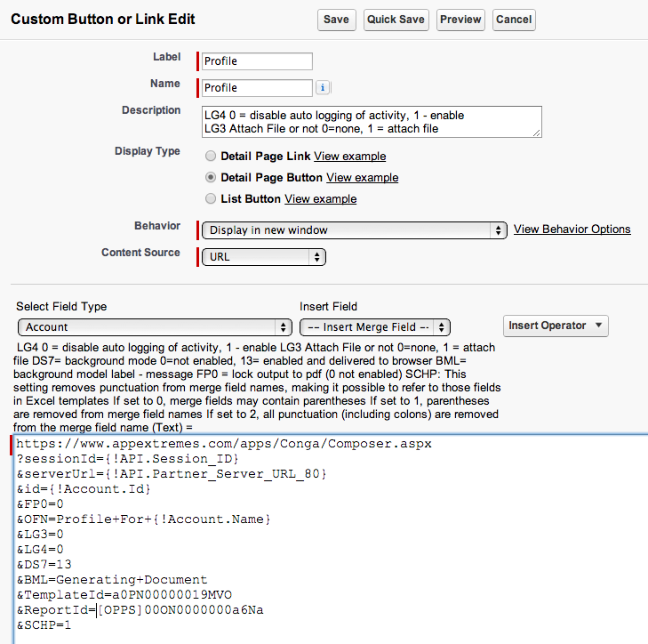Click inside the Description text area
648x644 pixels.
coord(371,122)
